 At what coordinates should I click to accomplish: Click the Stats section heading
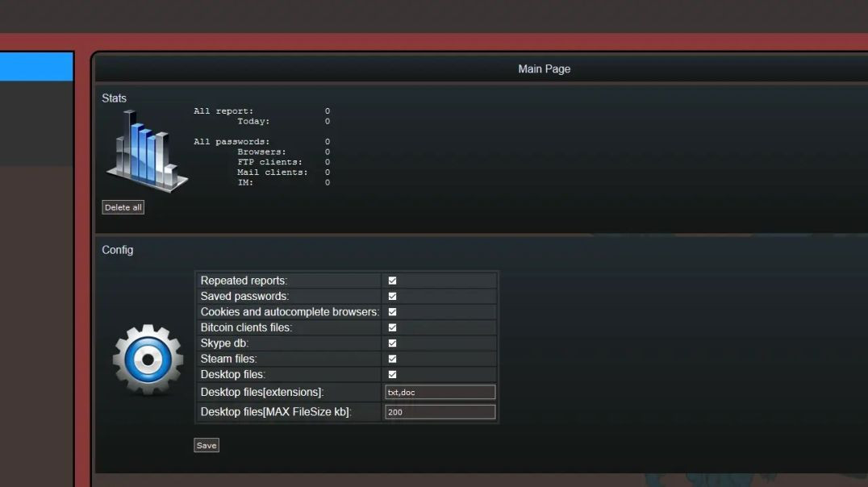(x=114, y=98)
